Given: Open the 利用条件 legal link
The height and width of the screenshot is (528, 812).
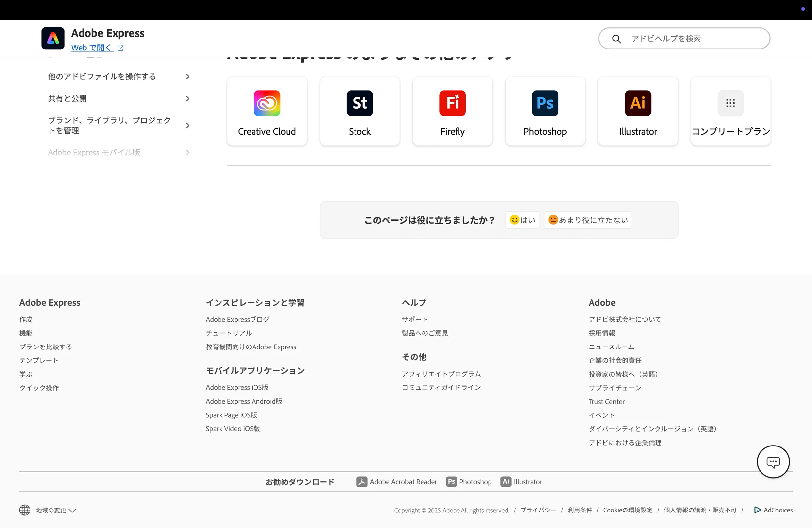Looking at the screenshot, I should click(x=580, y=510).
